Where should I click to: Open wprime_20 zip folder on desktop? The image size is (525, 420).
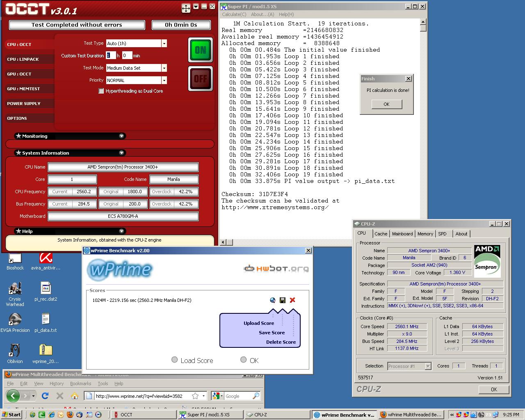[46, 354]
